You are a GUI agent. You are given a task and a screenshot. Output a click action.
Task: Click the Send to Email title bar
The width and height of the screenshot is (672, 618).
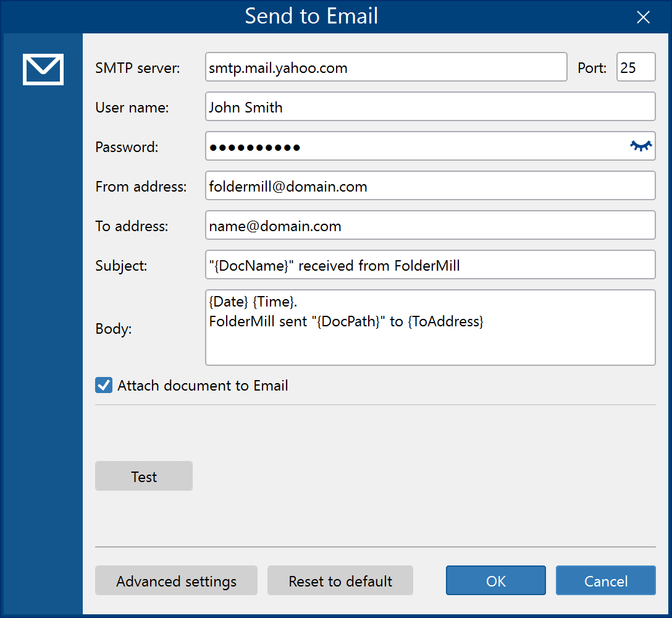click(x=311, y=16)
